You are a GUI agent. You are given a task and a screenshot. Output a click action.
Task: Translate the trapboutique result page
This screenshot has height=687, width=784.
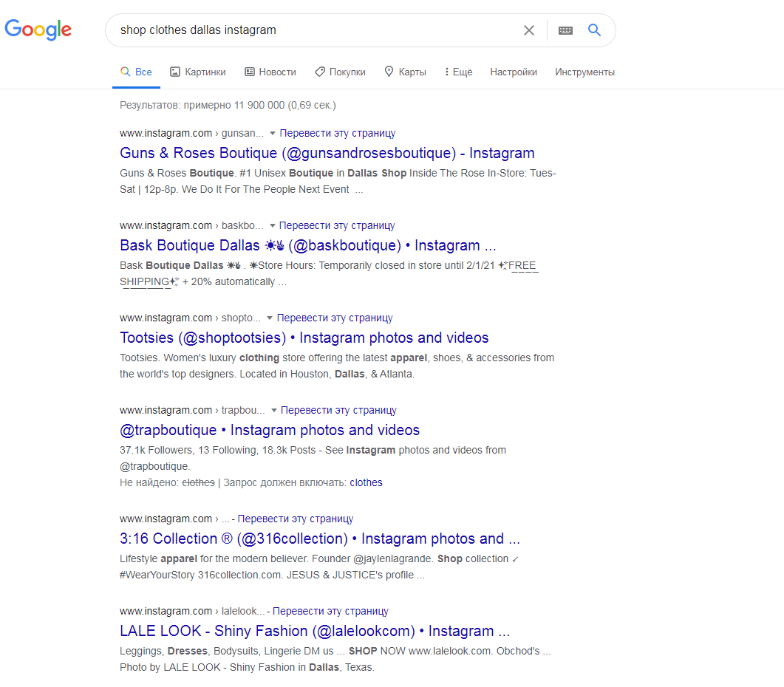(338, 411)
